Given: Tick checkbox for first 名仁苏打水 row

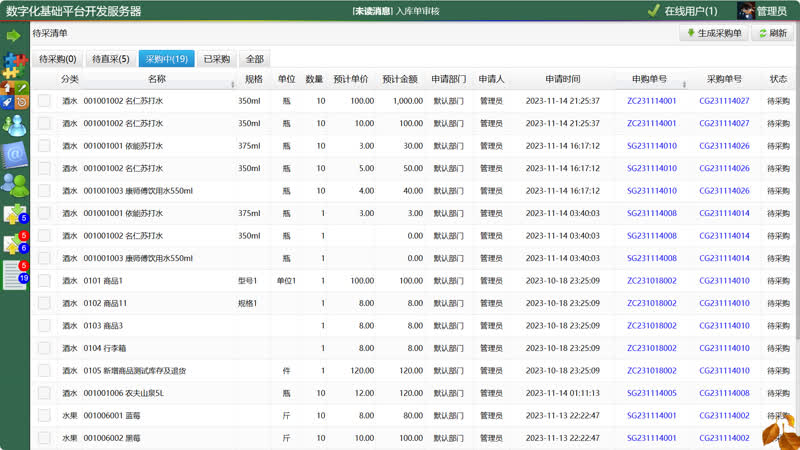Looking at the screenshot, I should (44, 101).
